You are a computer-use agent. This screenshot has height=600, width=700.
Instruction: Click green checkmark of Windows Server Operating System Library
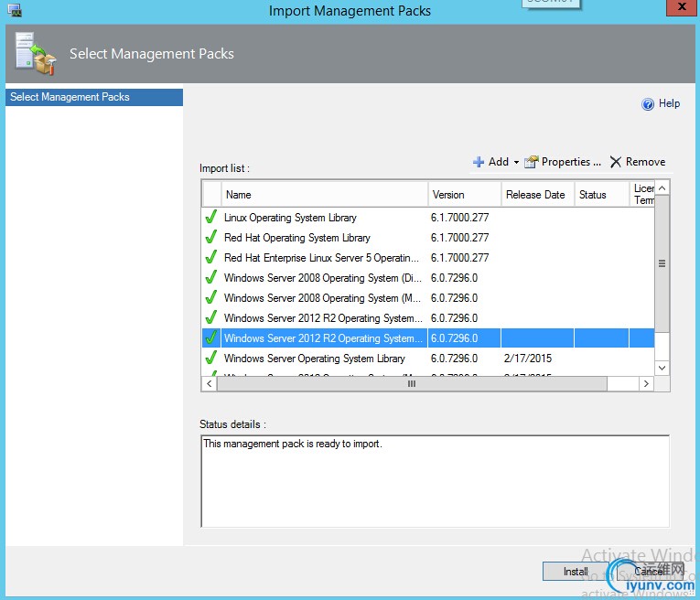point(211,358)
